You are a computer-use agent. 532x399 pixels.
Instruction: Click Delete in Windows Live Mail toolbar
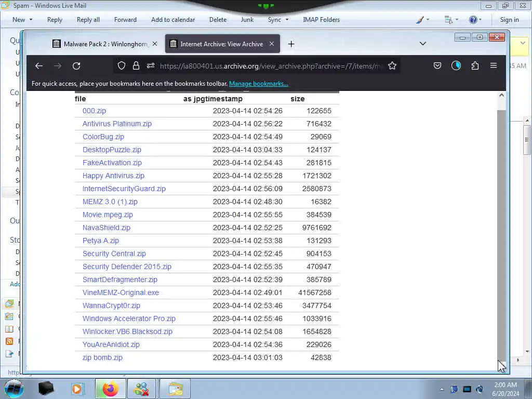(x=218, y=20)
